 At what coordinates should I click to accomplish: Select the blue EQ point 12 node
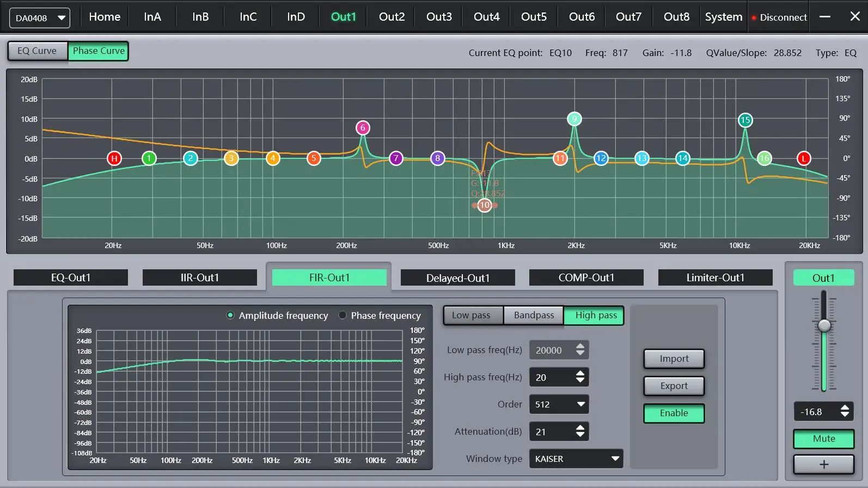pyautogui.click(x=601, y=158)
